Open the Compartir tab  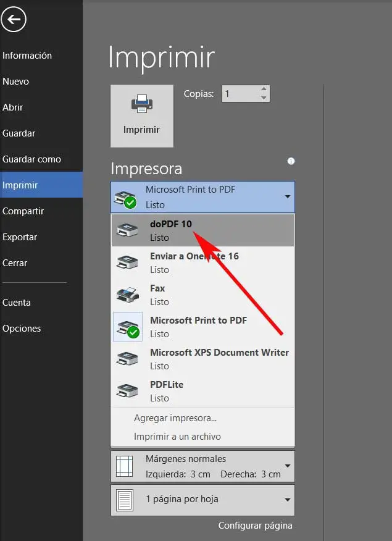coord(41,211)
